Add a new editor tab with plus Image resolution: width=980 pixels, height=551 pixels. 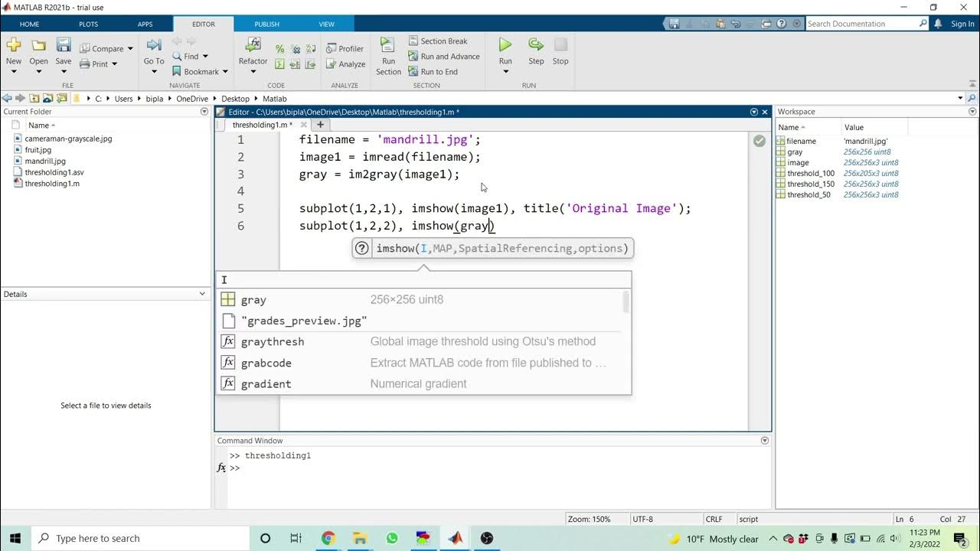pyautogui.click(x=320, y=125)
